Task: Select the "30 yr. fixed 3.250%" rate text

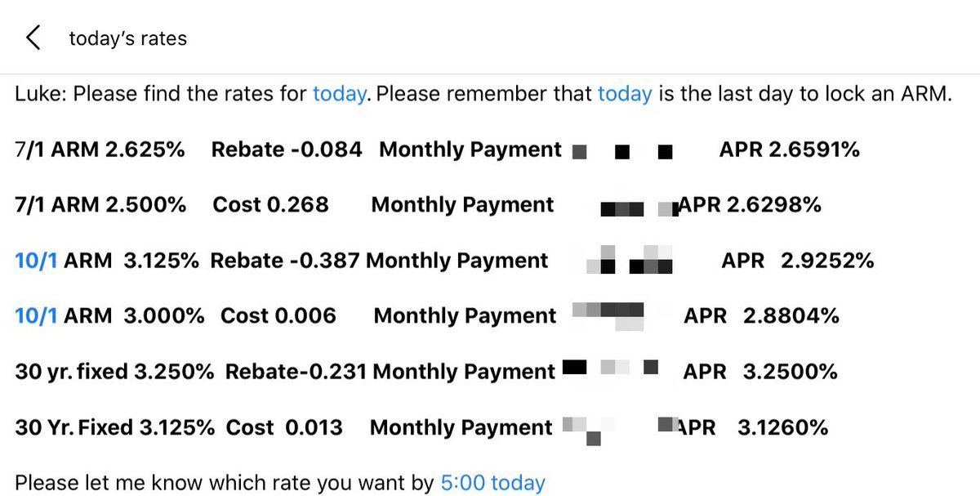Action: tap(114, 372)
